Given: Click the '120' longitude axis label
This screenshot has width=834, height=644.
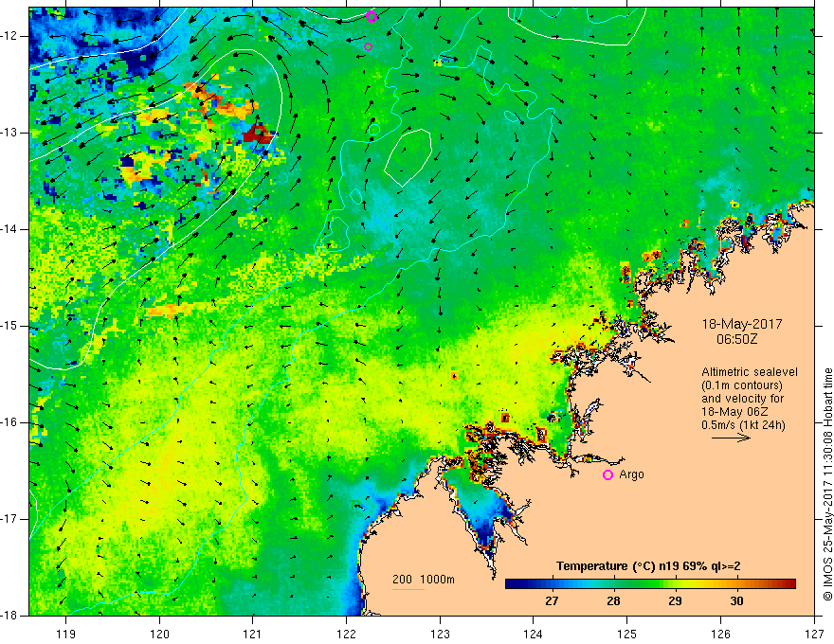Looking at the screenshot, I should click(159, 634).
